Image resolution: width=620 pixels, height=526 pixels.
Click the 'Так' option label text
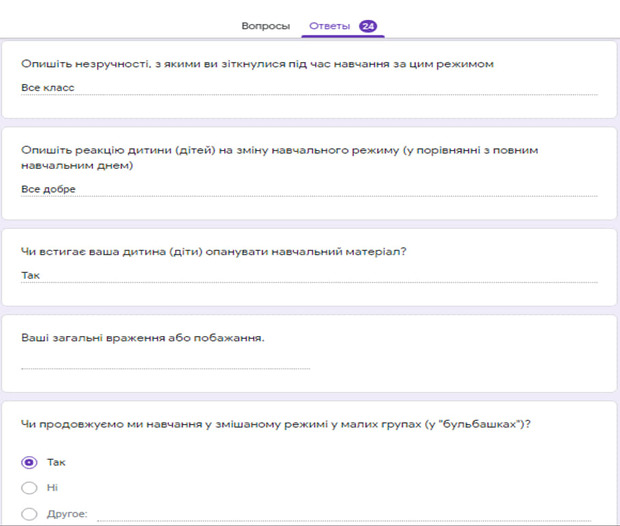tap(56, 463)
